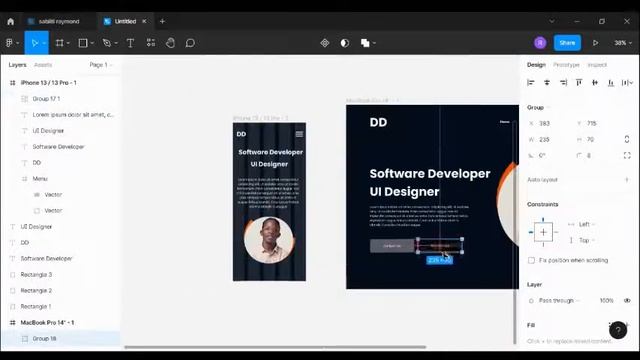
Task: Click the Present play icon
Action: pos(596,43)
